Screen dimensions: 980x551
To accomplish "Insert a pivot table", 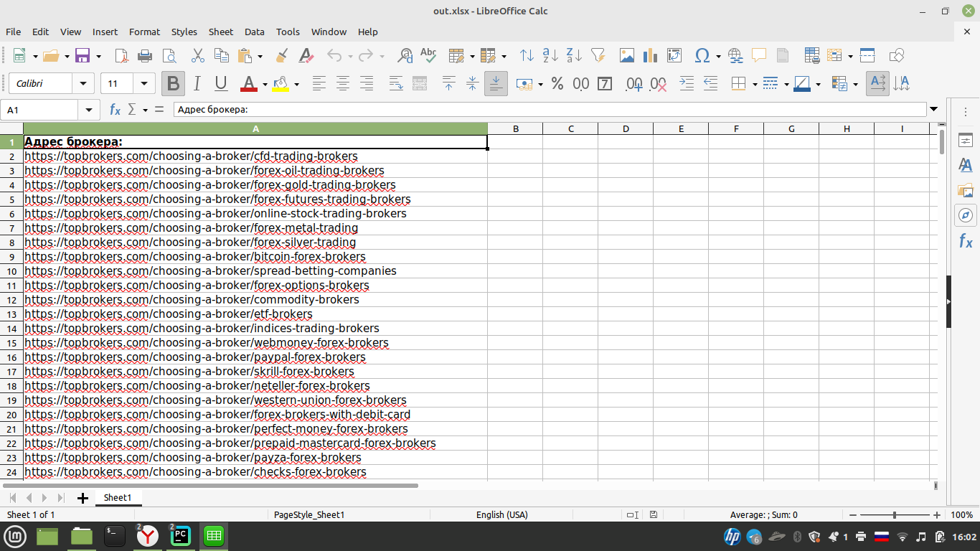I will (674, 55).
